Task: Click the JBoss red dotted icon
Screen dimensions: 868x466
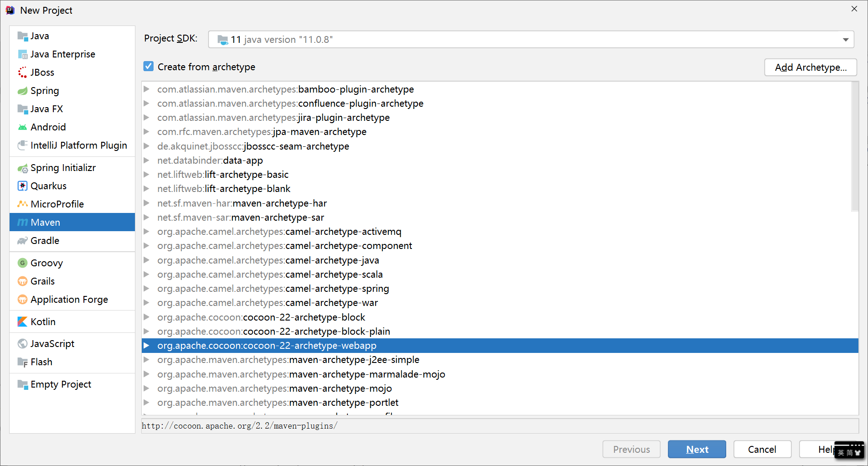Action: click(22, 72)
